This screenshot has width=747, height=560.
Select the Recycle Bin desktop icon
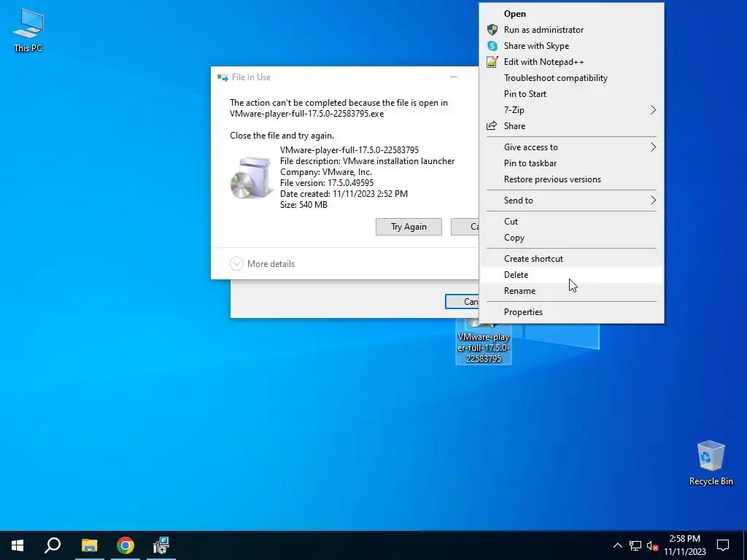[711, 462]
